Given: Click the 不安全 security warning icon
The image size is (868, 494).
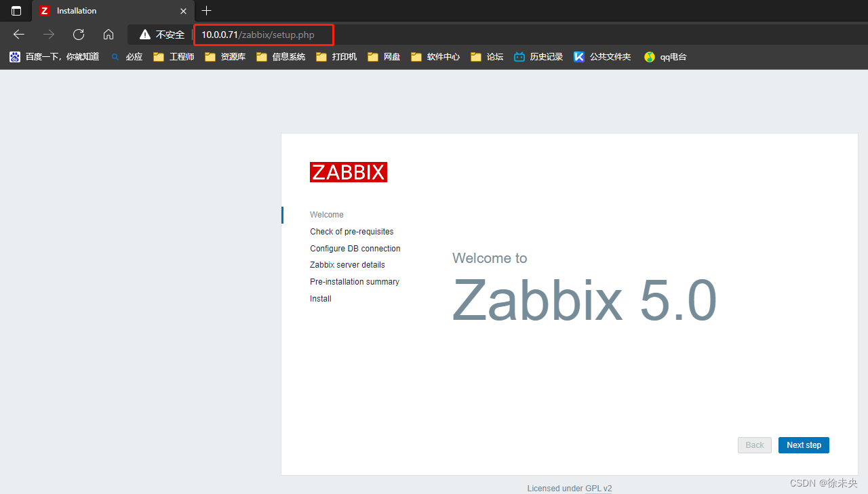Looking at the screenshot, I should point(144,34).
